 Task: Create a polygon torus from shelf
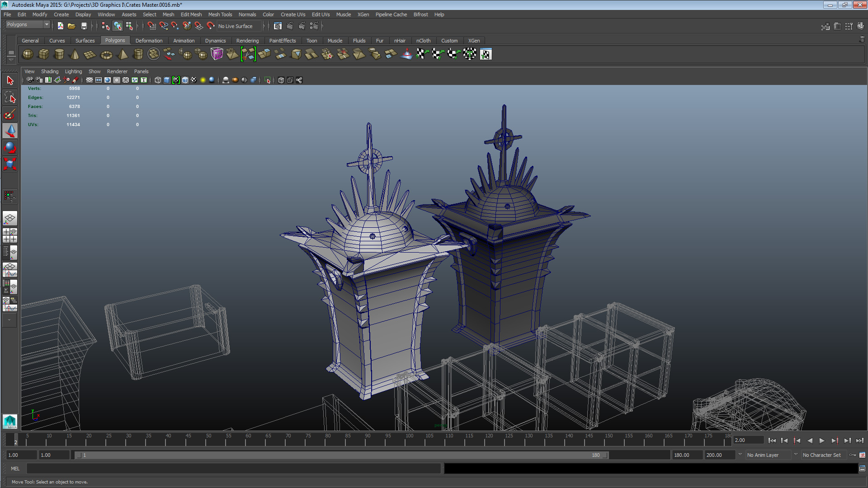click(x=106, y=55)
